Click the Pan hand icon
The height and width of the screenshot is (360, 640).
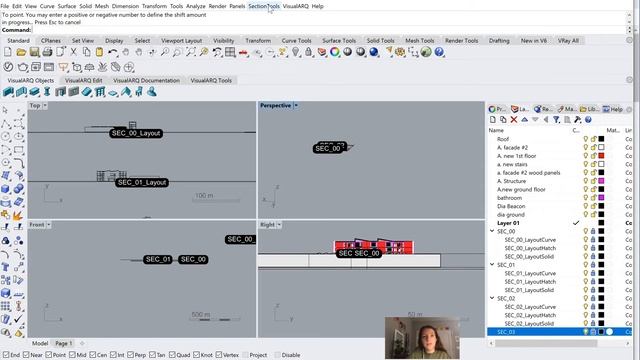click(x=126, y=52)
